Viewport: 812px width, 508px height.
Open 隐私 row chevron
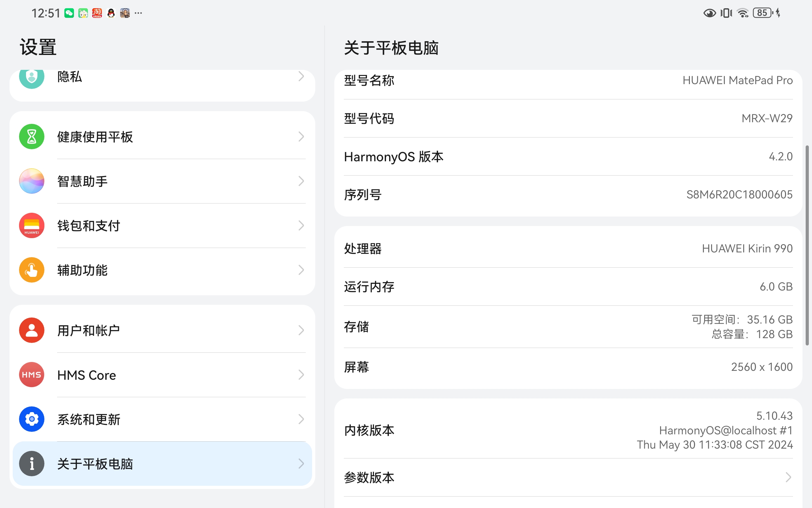[301, 77]
